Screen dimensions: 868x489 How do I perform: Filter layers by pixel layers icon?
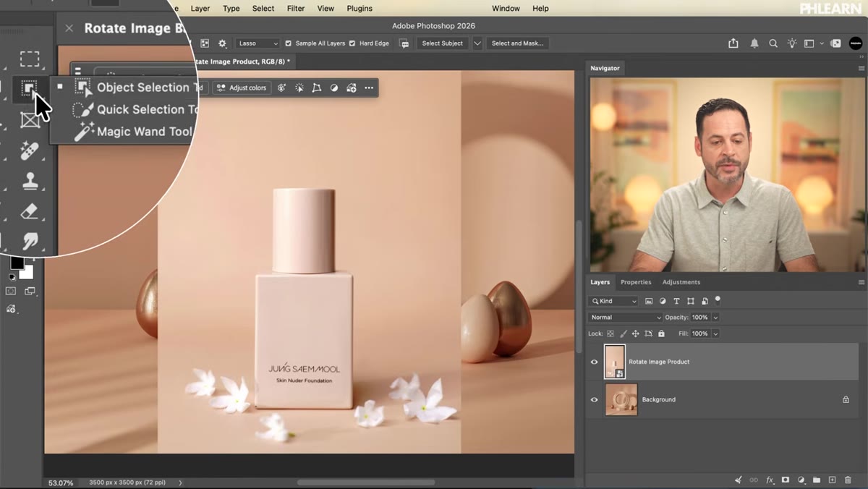pos(649,301)
